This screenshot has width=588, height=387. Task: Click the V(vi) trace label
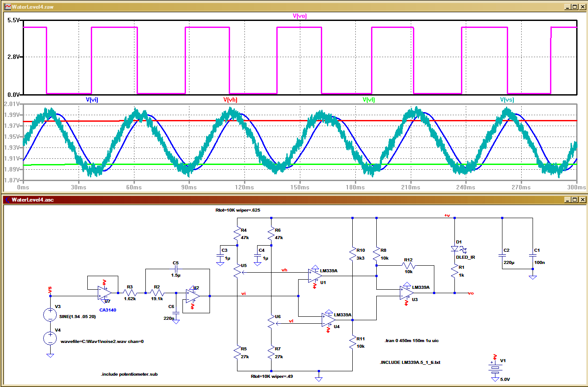(x=92, y=99)
